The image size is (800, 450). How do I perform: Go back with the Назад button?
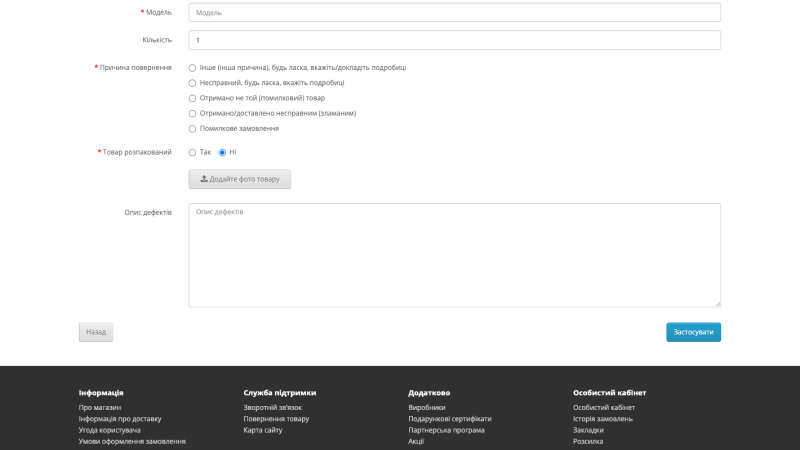pyautogui.click(x=96, y=332)
